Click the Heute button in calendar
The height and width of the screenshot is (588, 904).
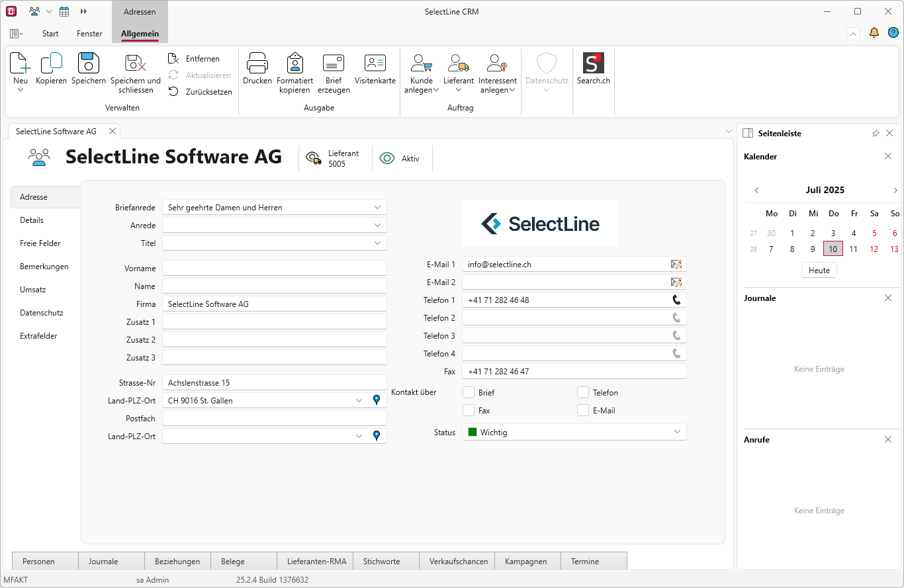[x=819, y=270]
